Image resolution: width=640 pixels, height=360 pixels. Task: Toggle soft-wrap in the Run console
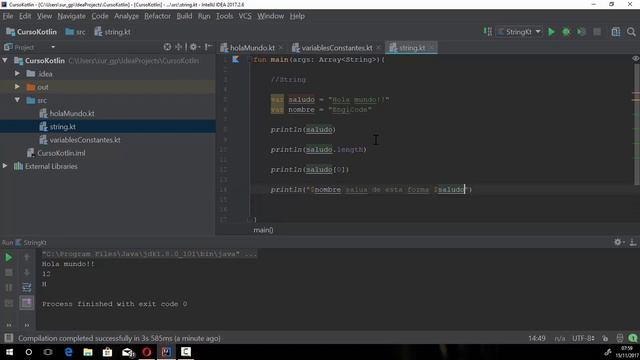(27, 288)
